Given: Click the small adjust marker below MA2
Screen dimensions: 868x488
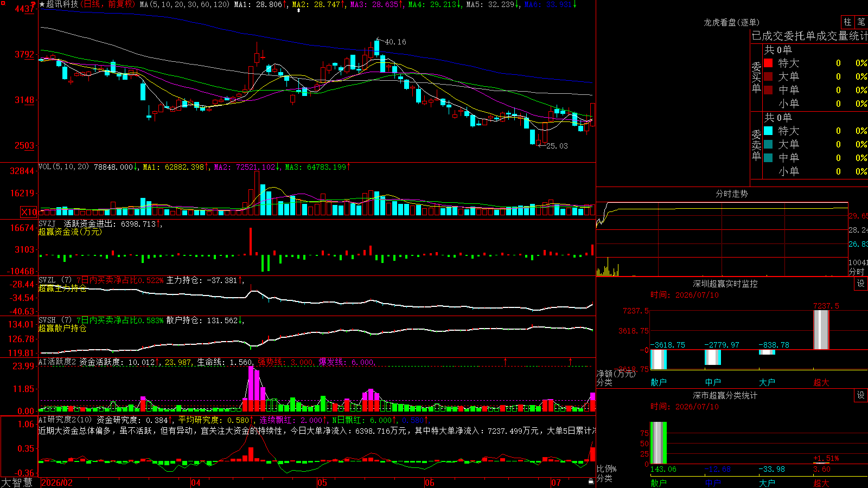Looking at the screenshot, I should click(x=298, y=10).
